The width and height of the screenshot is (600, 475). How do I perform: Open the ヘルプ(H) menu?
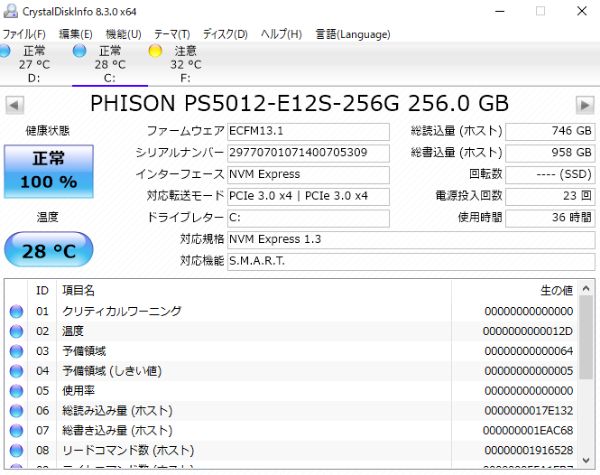281,34
